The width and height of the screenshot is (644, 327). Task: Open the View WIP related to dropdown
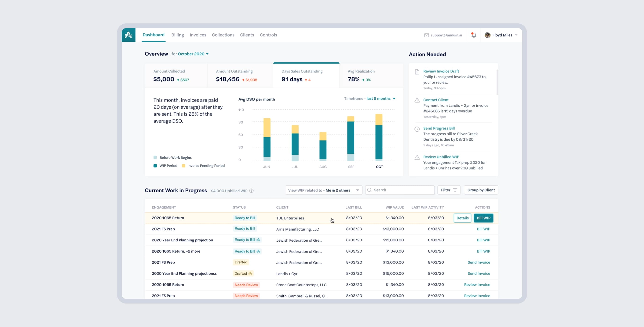click(x=323, y=190)
